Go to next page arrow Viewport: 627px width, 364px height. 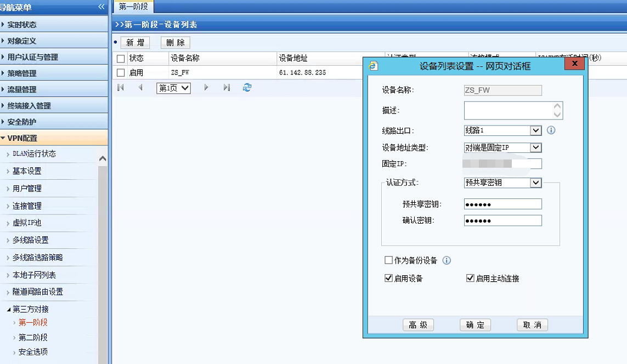point(206,88)
